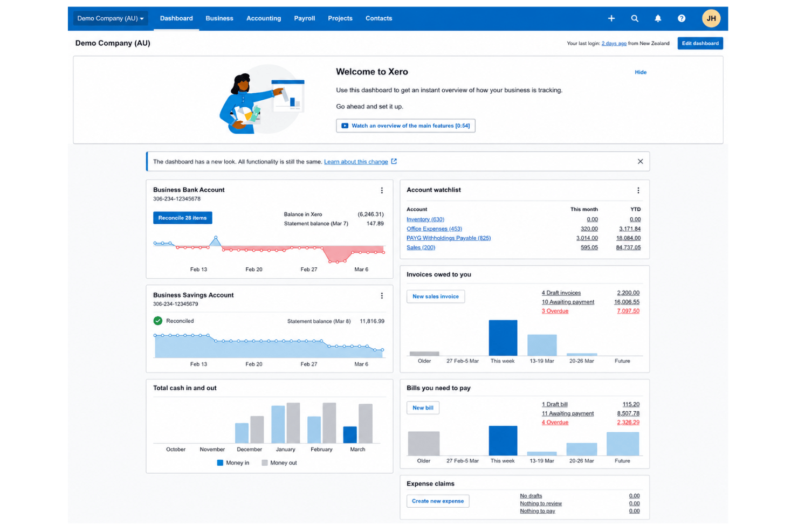Click the New sales invoice button
Screen dimensions: 798x532
tap(436, 296)
